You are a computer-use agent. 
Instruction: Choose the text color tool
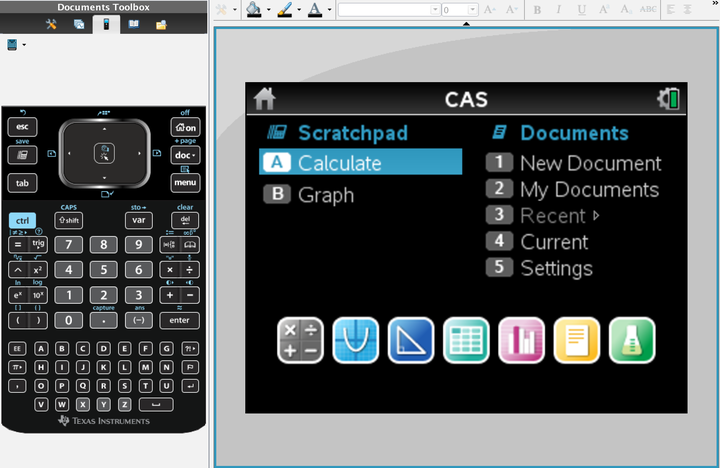315,10
